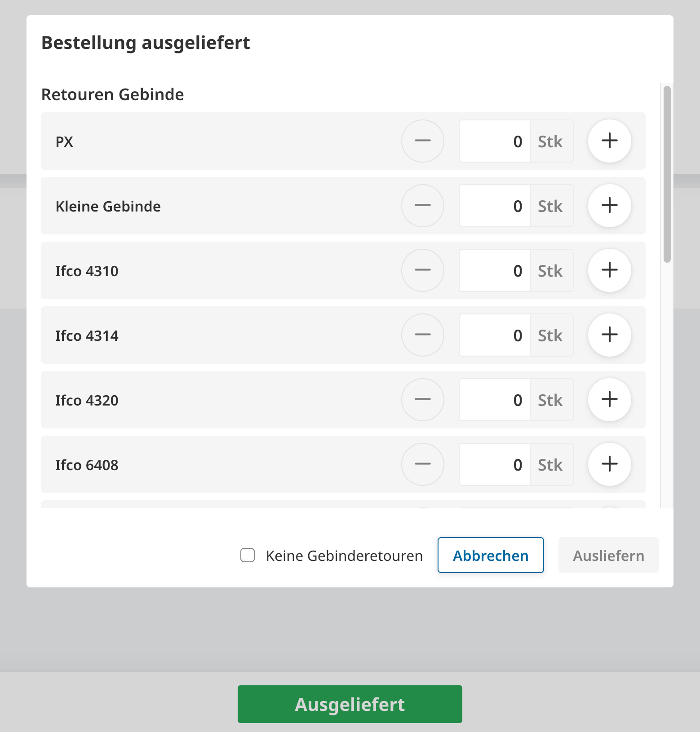The height and width of the screenshot is (732, 700).
Task: Click Abbrechen to cancel the dialog
Action: click(x=490, y=555)
